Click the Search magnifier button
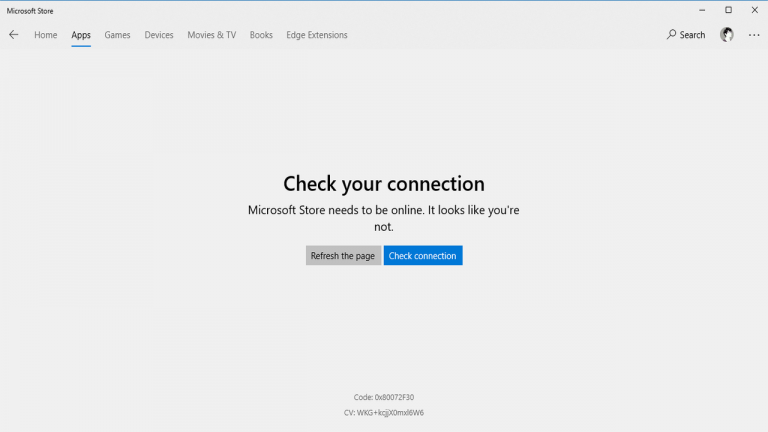Image resolution: width=768 pixels, height=432 pixels. point(686,35)
